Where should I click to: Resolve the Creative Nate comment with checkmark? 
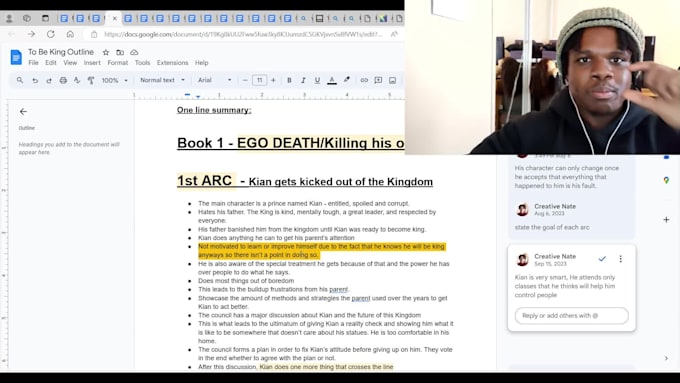(x=602, y=259)
